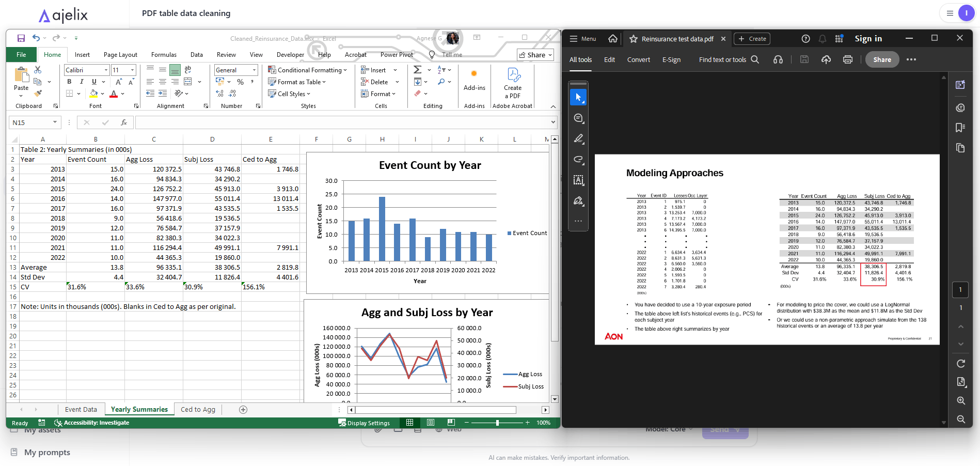980x466 pixels.
Task: Click the Share button in Acrobat
Action: [x=881, y=59]
